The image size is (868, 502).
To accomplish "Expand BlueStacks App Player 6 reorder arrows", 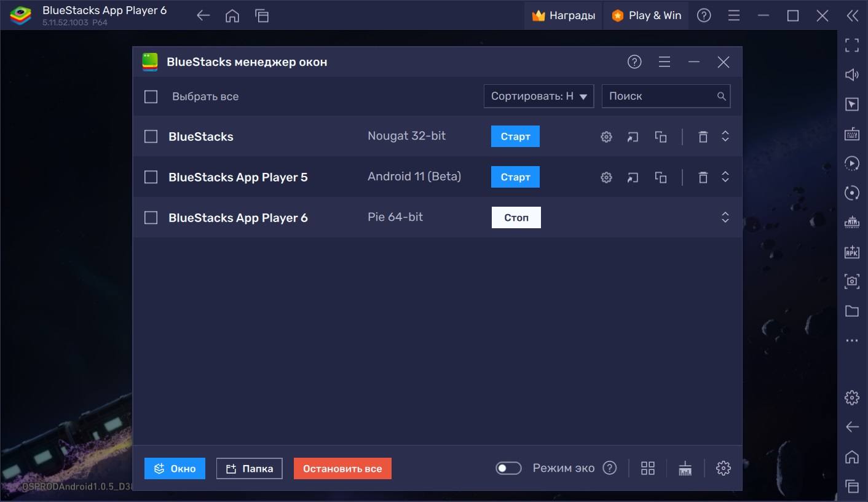I will 725,217.
